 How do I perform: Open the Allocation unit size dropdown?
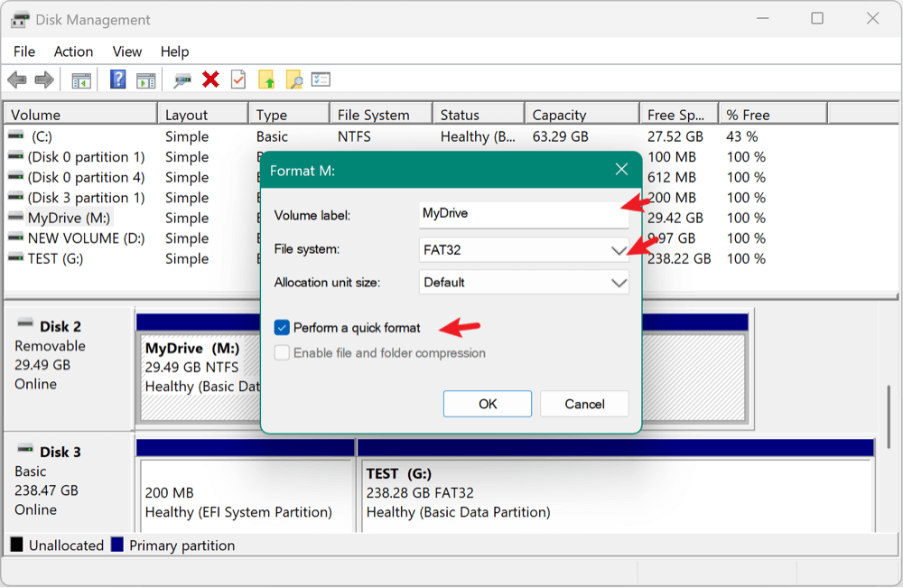tap(619, 283)
